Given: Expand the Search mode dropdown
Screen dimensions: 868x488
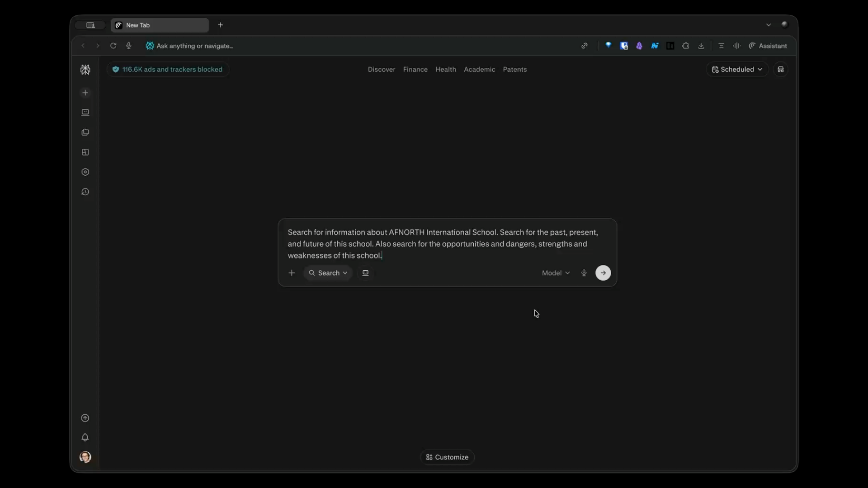Looking at the screenshot, I should [x=328, y=273].
